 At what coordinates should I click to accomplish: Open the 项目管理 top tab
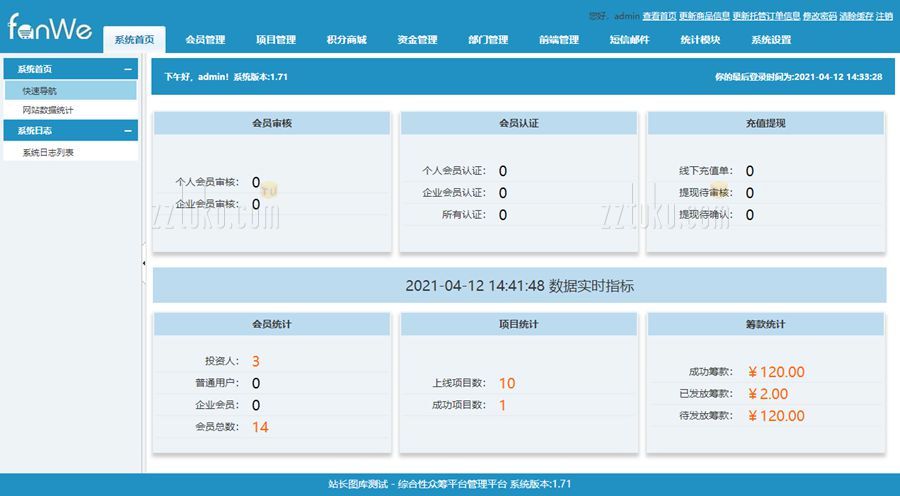276,40
